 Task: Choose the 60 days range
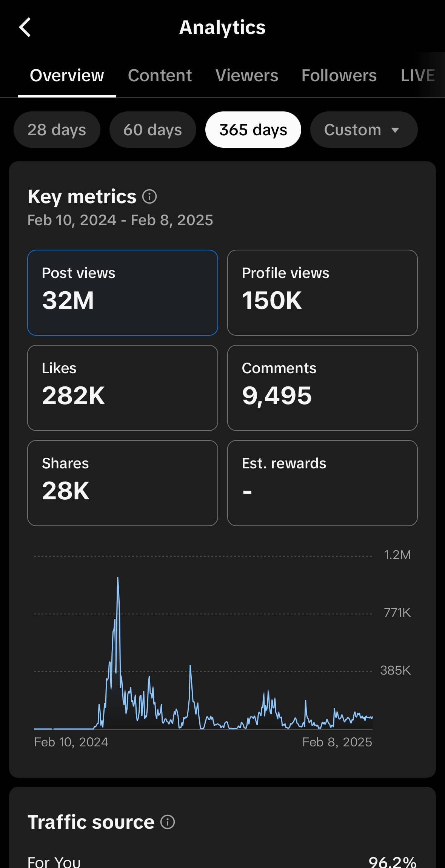click(152, 130)
